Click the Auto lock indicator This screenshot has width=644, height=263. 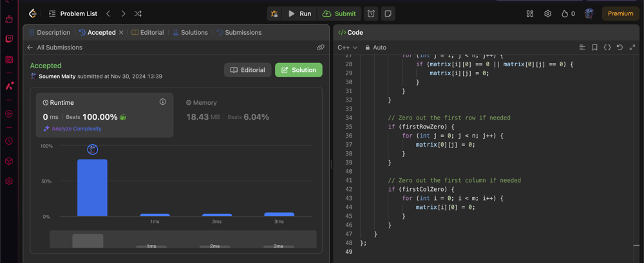point(376,48)
